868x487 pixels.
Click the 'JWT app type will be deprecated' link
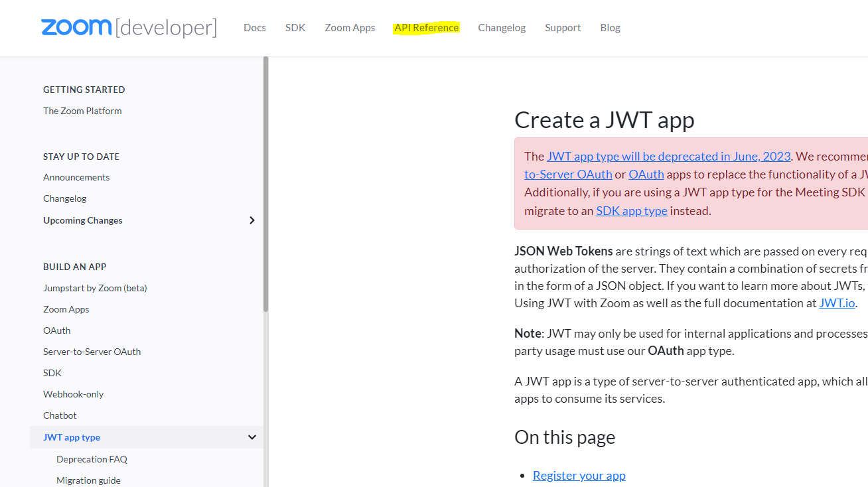point(669,157)
